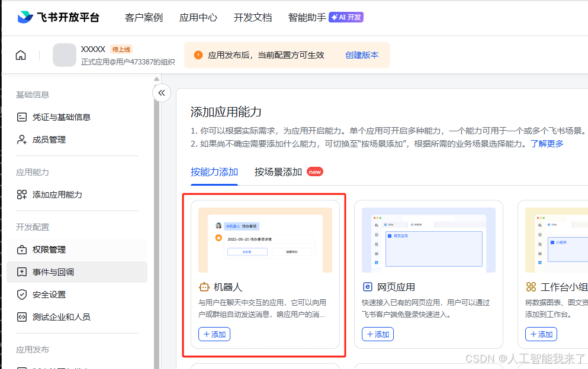The height and width of the screenshot is (369, 588).
Task: Click the app avatar placeholder
Action: point(65,54)
